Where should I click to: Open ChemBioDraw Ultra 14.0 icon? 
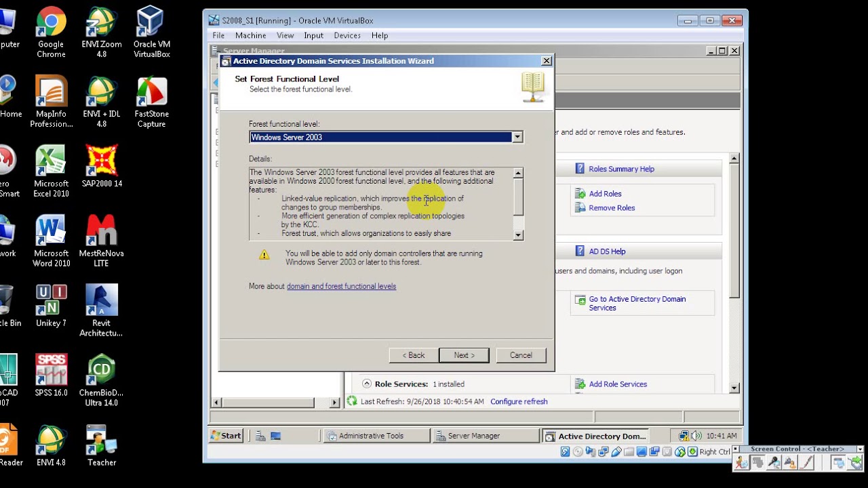[101, 382]
